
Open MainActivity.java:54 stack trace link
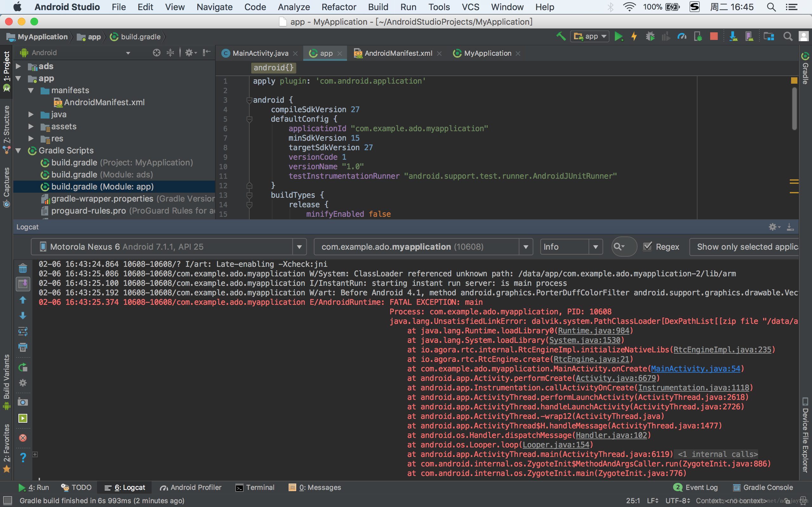(x=695, y=369)
